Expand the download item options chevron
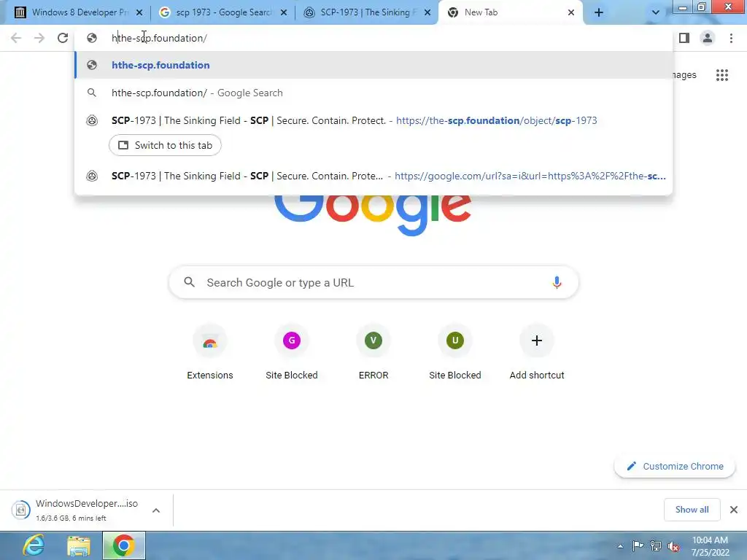This screenshot has width=747, height=560. click(156, 510)
